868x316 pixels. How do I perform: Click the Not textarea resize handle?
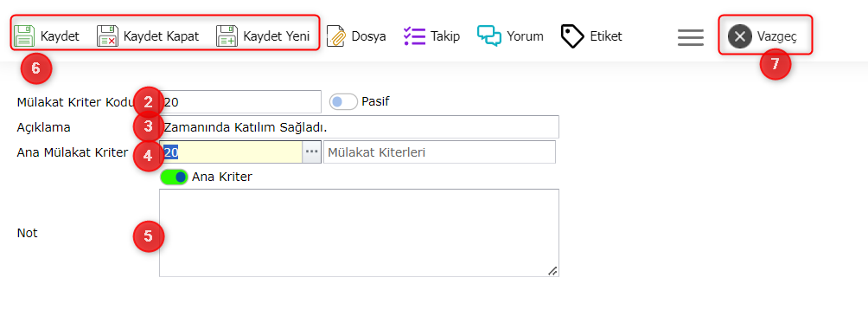click(552, 270)
